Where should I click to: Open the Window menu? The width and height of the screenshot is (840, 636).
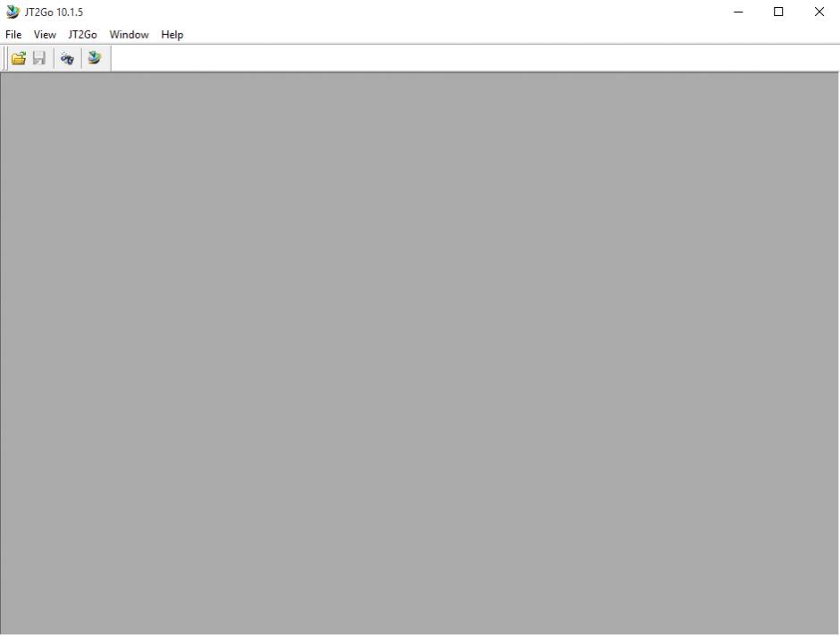pyautogui.click(x=129, y=34)
